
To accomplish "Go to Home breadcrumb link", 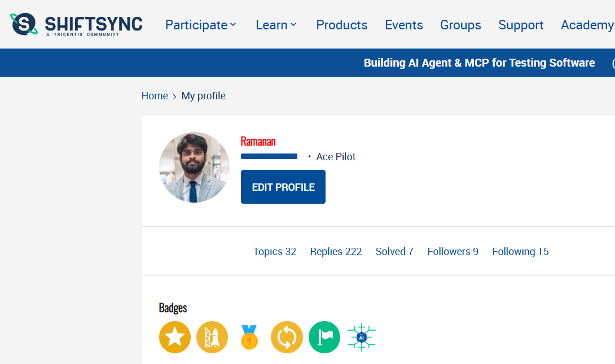I will [x=155, y=96].
